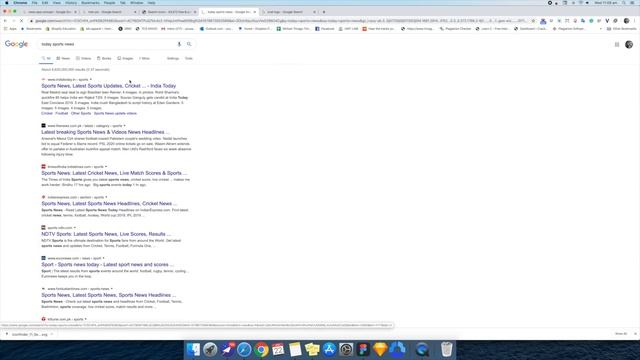Open Sports News Headlines, Cricket News result

pos(109,204)
